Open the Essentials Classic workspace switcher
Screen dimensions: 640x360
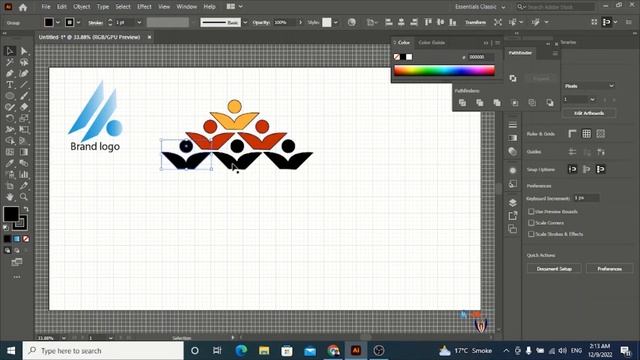[x=480, y=7]
